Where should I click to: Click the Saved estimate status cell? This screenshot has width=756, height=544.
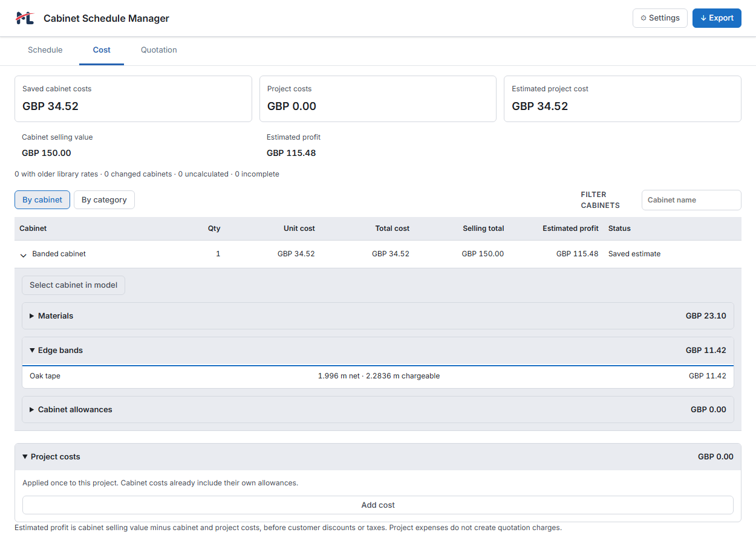click(634, 254)
